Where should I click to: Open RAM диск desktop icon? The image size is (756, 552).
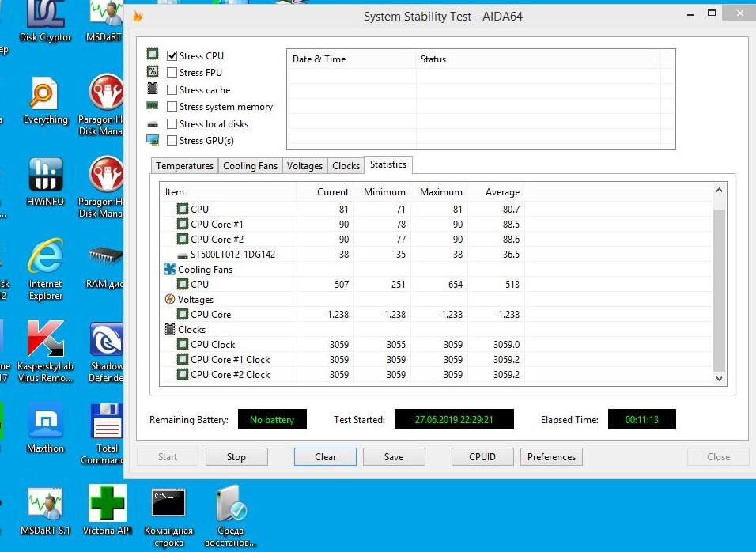pos(106,267)
